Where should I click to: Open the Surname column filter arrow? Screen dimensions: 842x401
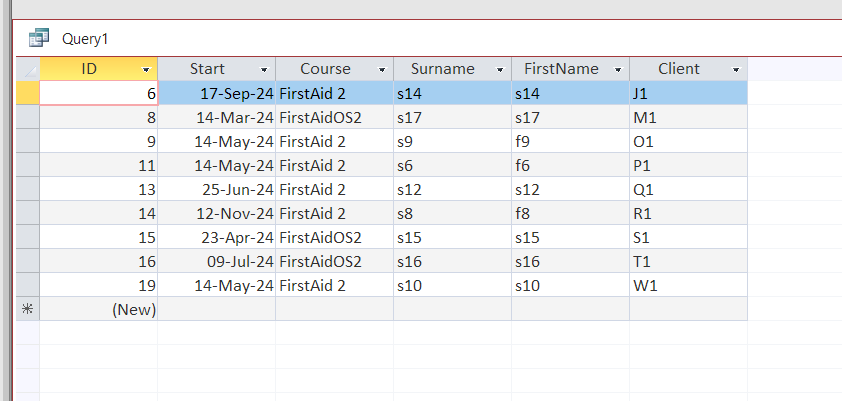(500, 70)
